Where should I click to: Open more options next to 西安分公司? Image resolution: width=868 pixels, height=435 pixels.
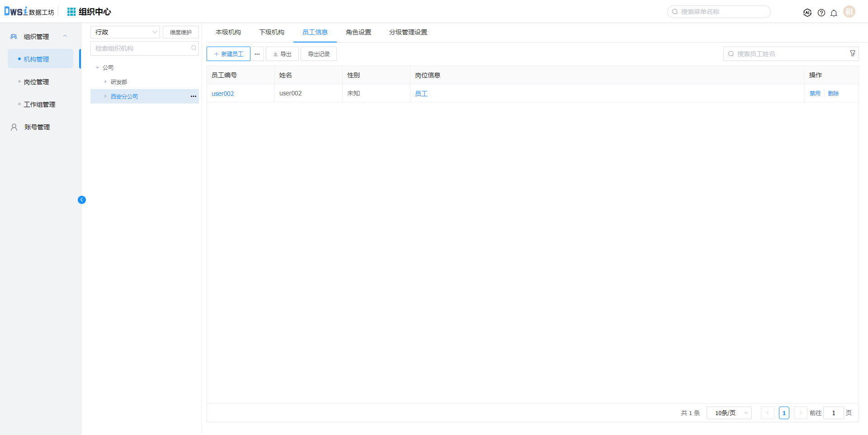[x=193, y=96]
